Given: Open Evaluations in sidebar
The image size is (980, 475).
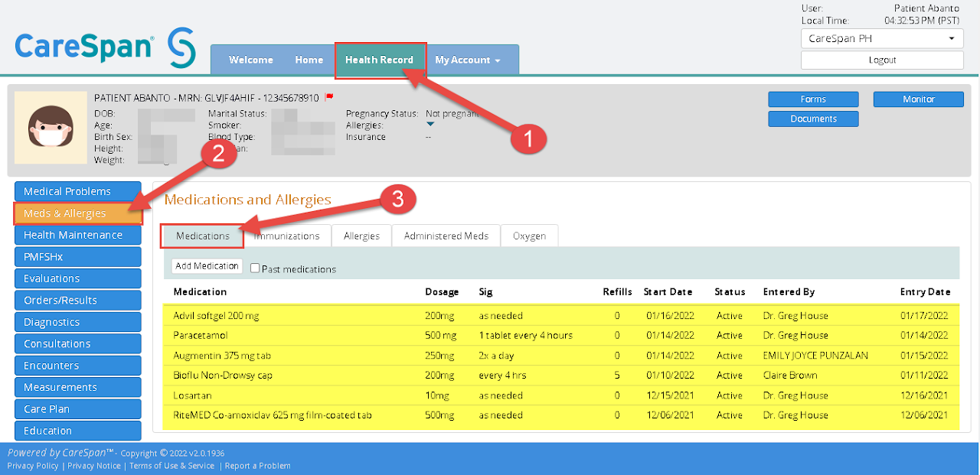Looking at the screenshot, I should (x=78, y=278).
